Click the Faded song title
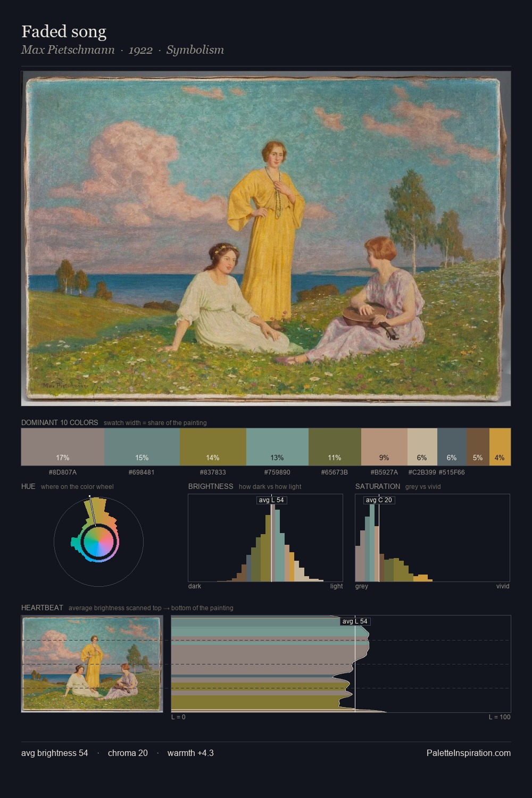Screen dimensions: 532x798 (64, 32)
